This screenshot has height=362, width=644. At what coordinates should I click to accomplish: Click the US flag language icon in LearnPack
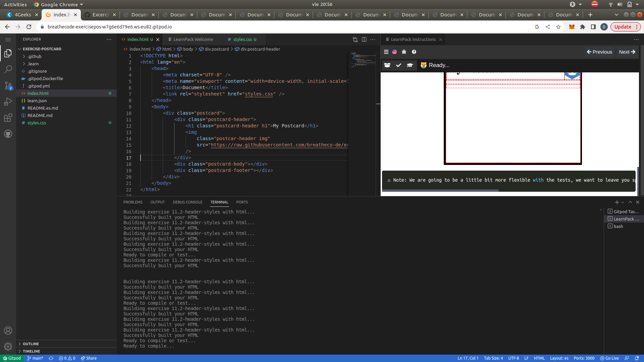394,52
